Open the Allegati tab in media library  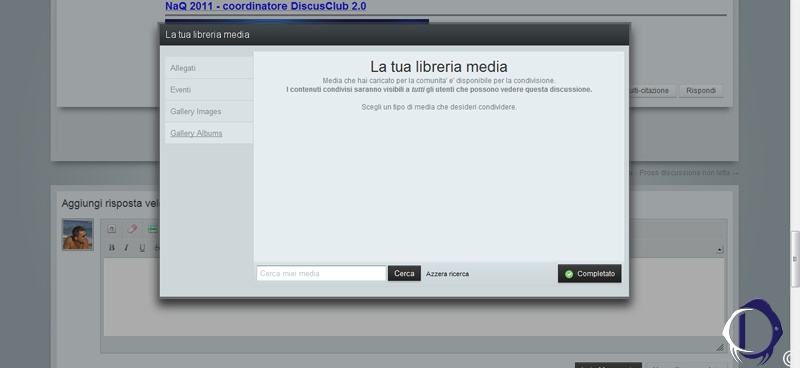(x=209, y=68)
